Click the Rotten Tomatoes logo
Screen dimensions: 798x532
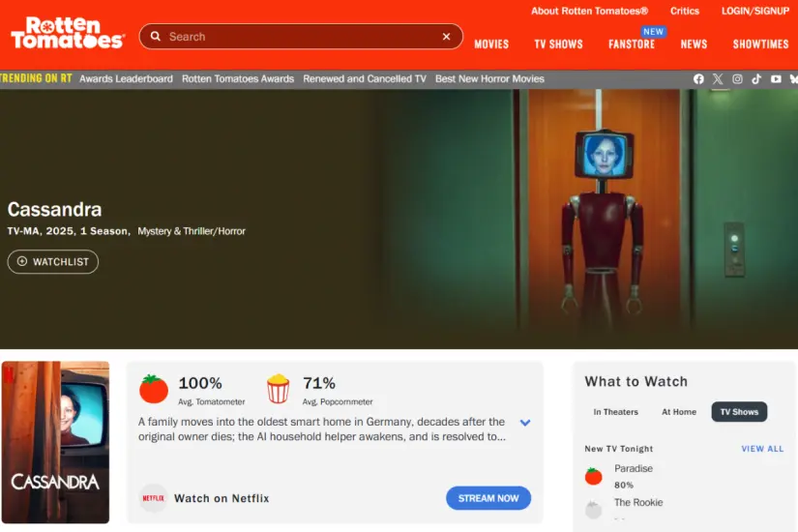[x=67, y=33]
